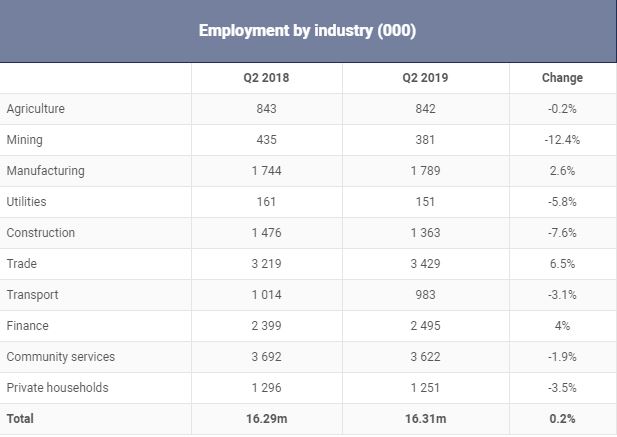
Task: Select the Construction row label
Action: [x=41, y=233]
